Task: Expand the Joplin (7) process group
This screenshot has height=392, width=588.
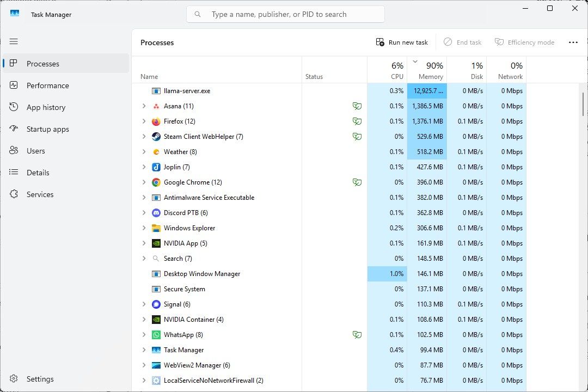Action: tap(144, 167)
